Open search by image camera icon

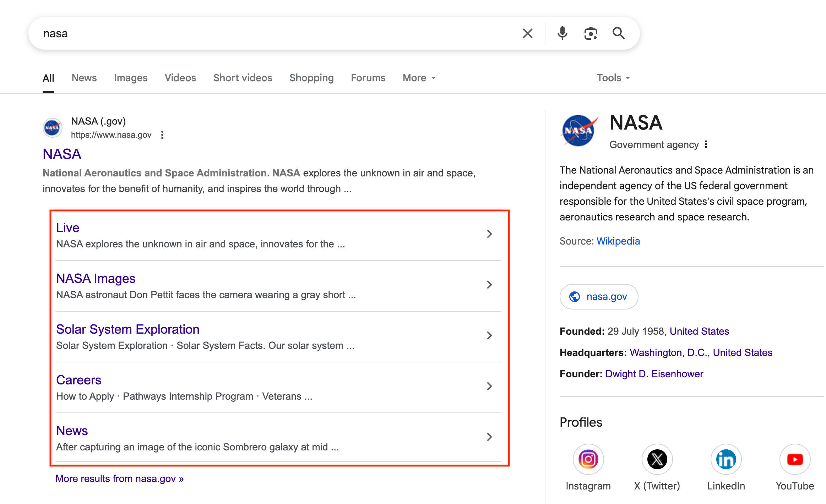pos(591,33)
